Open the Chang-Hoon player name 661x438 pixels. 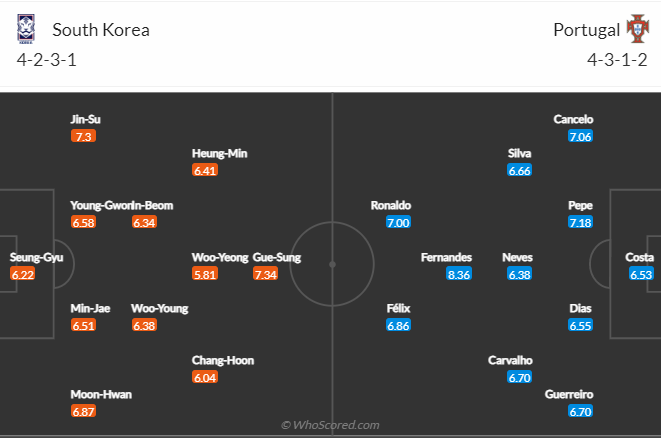(x=223, y=360)
